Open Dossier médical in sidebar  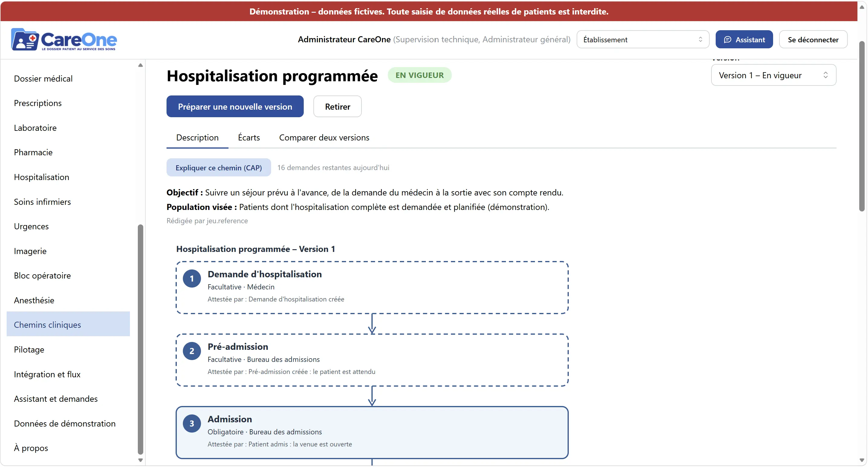(68, 79)
